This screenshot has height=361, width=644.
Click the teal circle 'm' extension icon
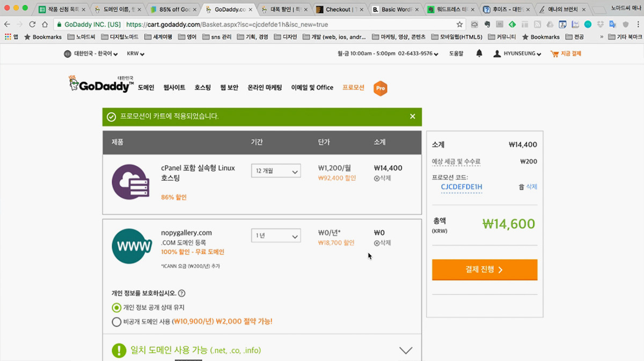[588, 25]
